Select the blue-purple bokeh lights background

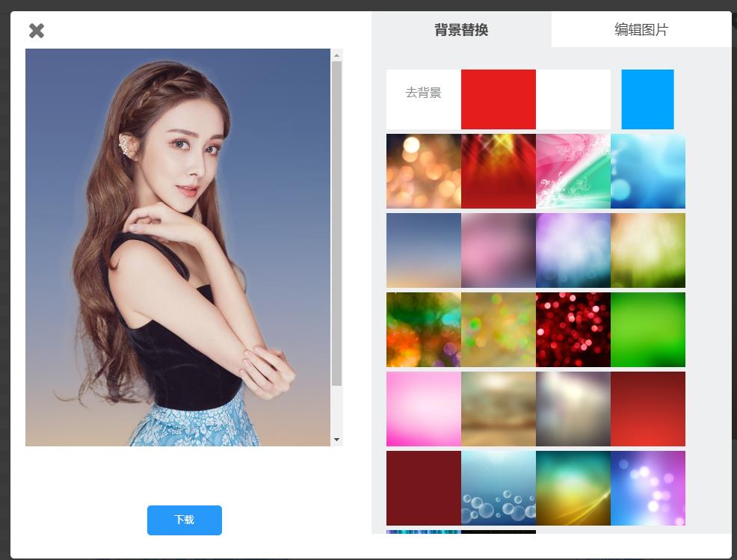[648, 488]
